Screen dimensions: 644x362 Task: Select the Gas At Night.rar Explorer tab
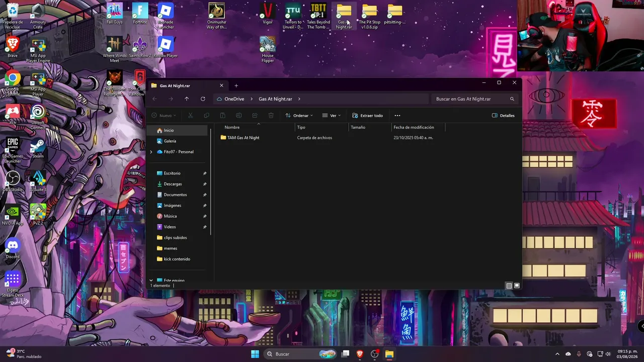coord(187,85)
